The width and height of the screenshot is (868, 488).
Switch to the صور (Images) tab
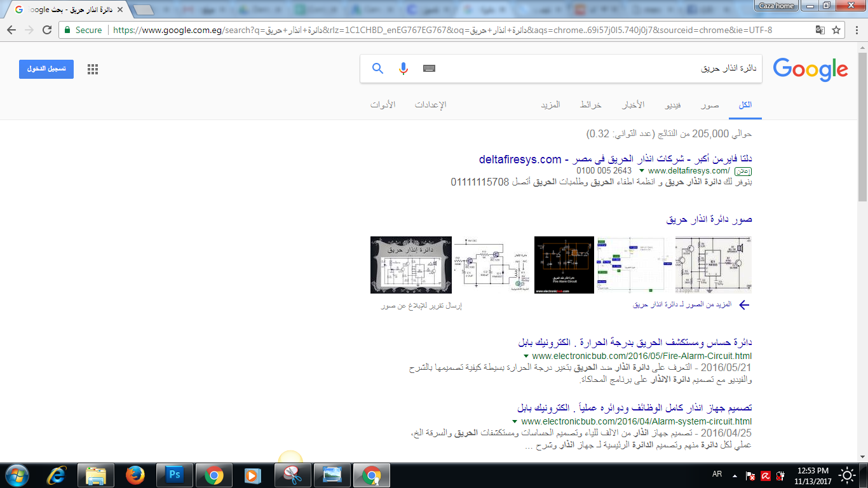tap(710, 105)
